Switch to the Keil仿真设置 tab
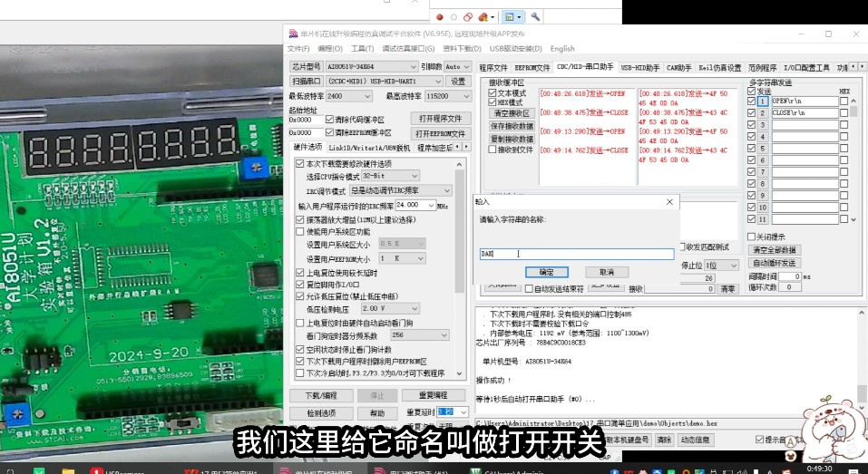 [x=719, y=67]
